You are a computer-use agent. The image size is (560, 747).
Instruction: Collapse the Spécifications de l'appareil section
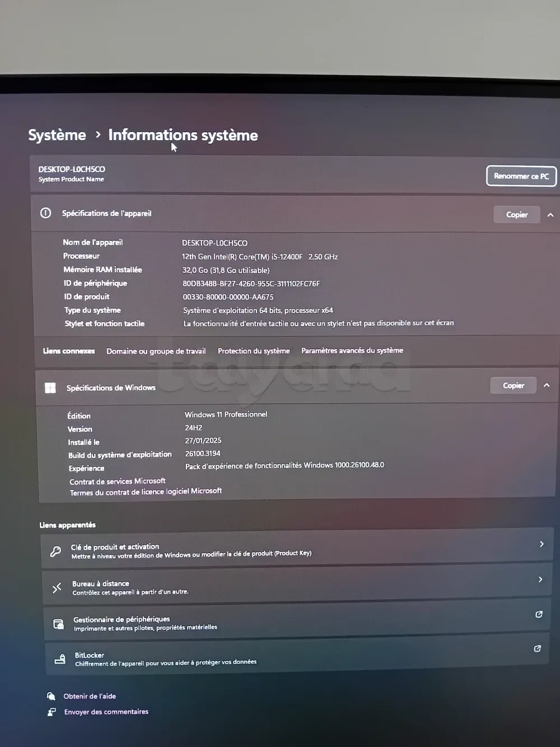[x=550, y=215]
